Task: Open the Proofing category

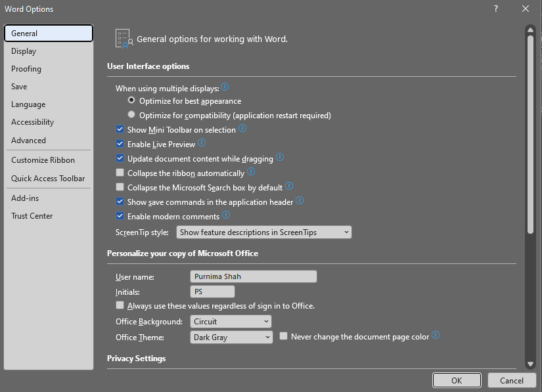Action: coord(49,69)
